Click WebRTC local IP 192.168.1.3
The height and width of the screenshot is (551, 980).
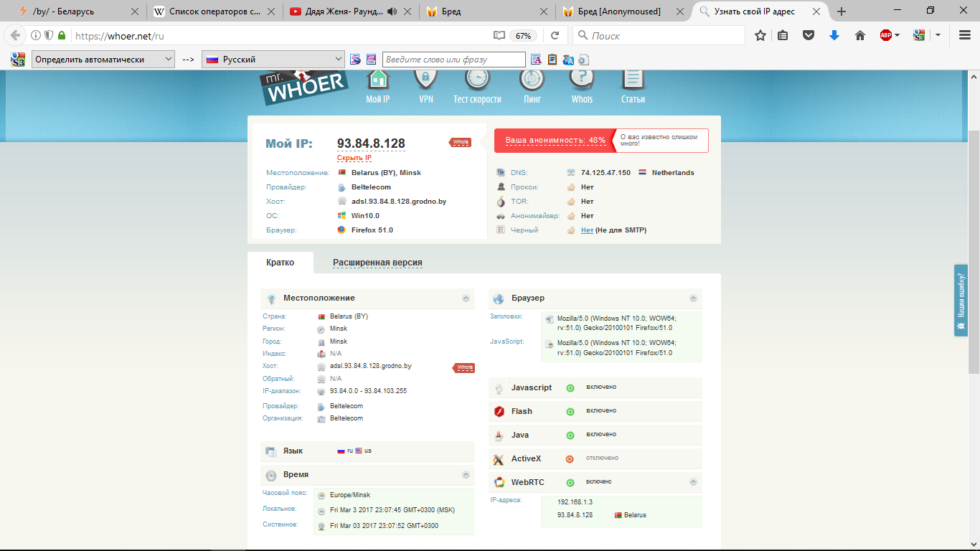(x=575, y=502)
